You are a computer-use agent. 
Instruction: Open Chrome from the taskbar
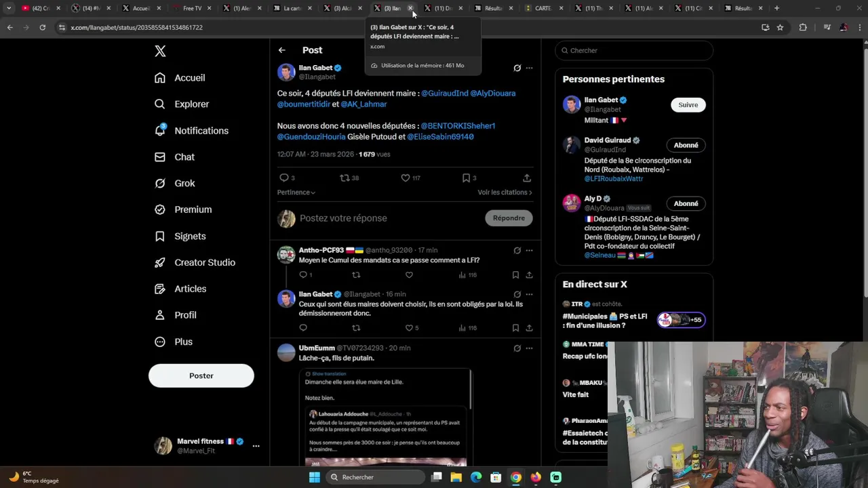516,477
